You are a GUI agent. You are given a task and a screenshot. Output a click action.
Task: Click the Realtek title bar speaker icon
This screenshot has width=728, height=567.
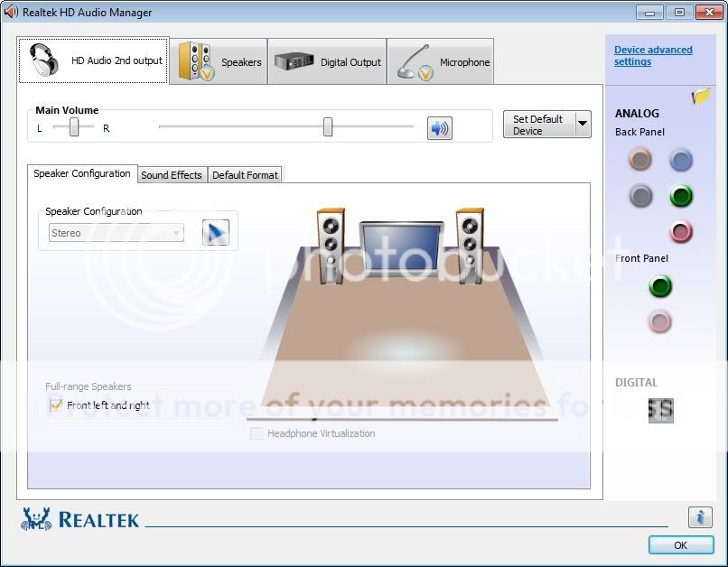click(x=11, y=12)
